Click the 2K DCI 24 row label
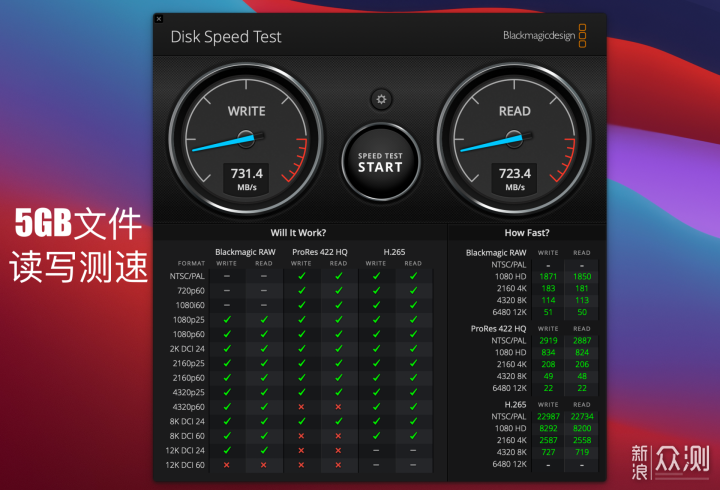This screenshot has width=720, height=490. [187, 349]
